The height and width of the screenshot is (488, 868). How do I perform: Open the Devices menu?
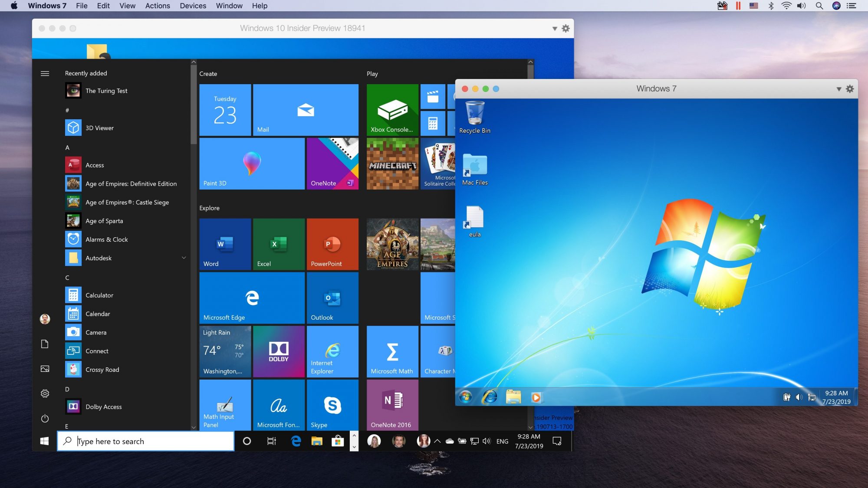tap(193, 6)
